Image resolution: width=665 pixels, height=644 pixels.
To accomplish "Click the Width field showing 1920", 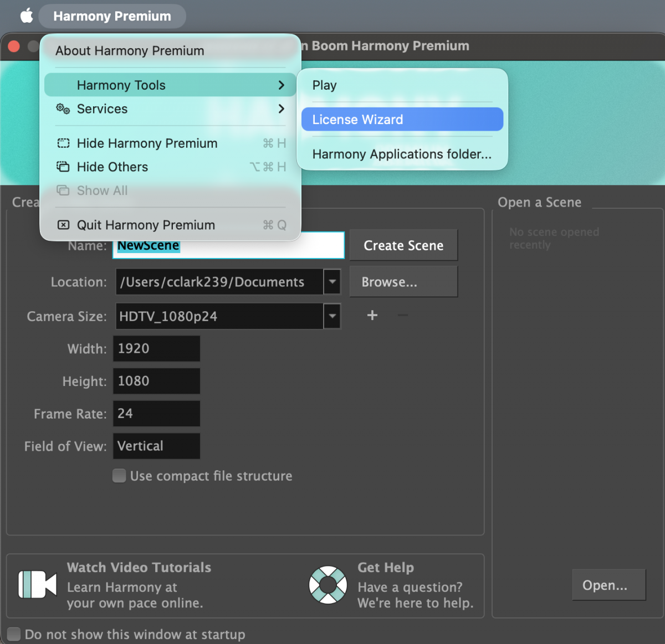I will click(x=157, y=349).
